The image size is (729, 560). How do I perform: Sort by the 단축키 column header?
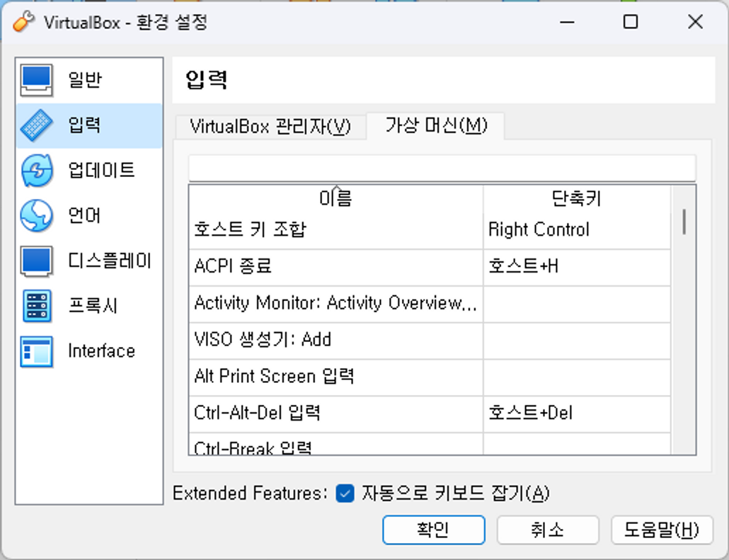click(x=577, y=199)
